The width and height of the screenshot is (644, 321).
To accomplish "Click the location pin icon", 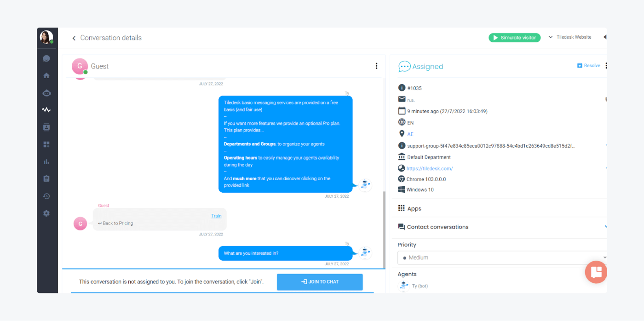I will click(402, 134).
